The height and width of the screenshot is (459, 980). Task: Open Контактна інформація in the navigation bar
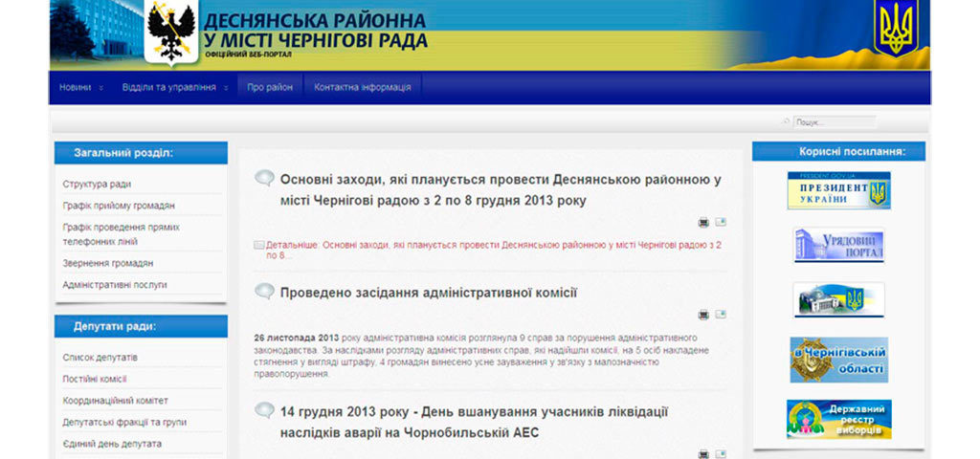click(x=363, y=87)
